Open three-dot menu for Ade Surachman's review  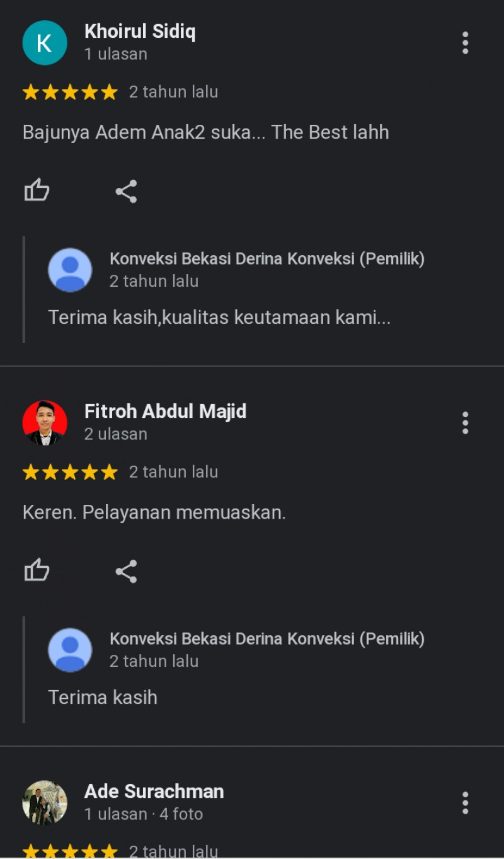465,803
